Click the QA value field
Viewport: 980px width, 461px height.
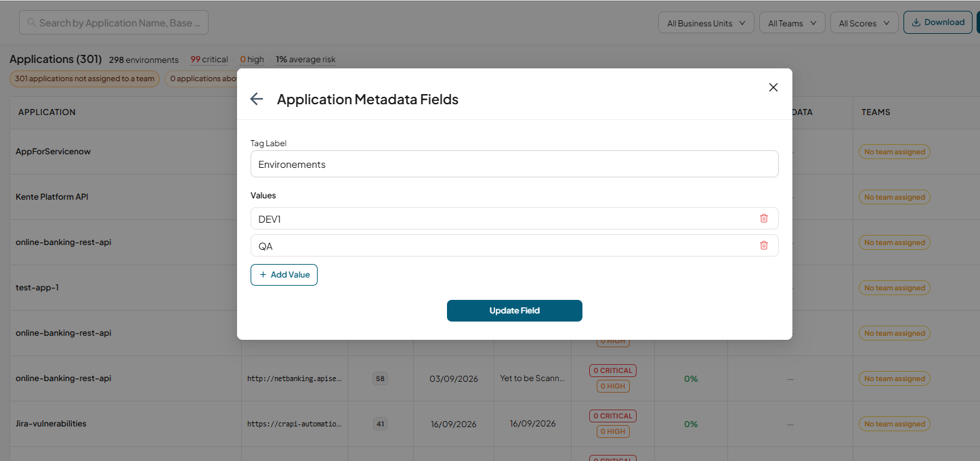coord(514,245)
